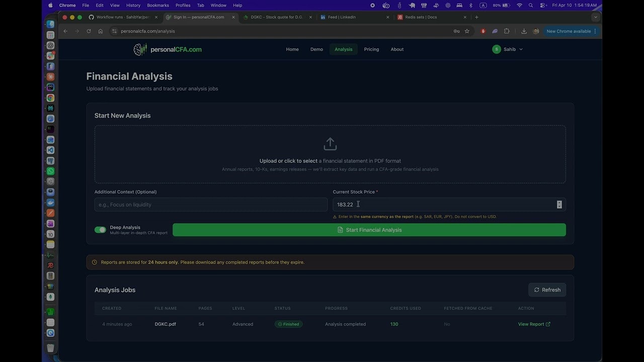The height and width of the screenshot is (362, 644).
Task: Click the Advanced level cell
Action: click(243, 324)
